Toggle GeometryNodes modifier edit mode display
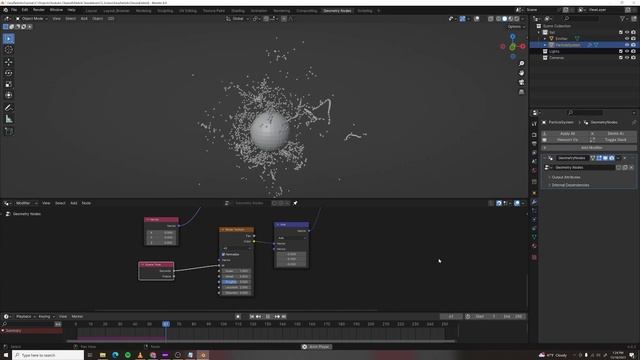The image size is (640, 360). (x=599, y=158)
